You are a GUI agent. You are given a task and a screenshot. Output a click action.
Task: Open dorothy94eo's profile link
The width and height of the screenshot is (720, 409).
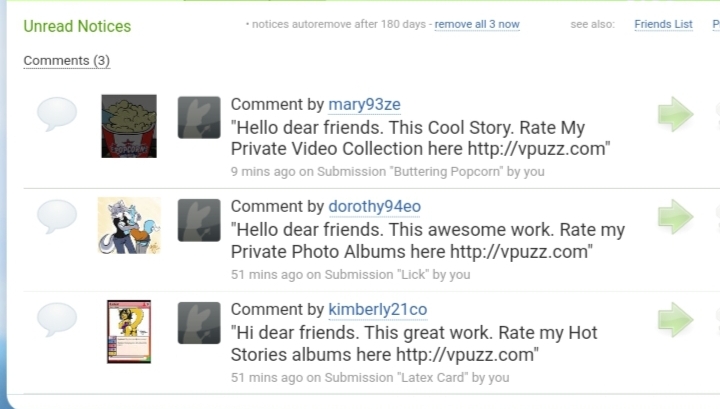click(375, 206)
